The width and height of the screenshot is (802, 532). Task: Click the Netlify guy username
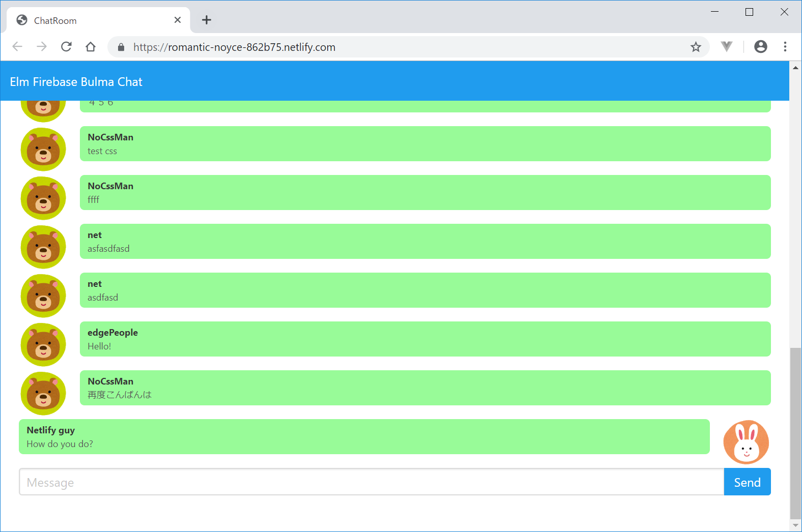(x=51, y=430)
